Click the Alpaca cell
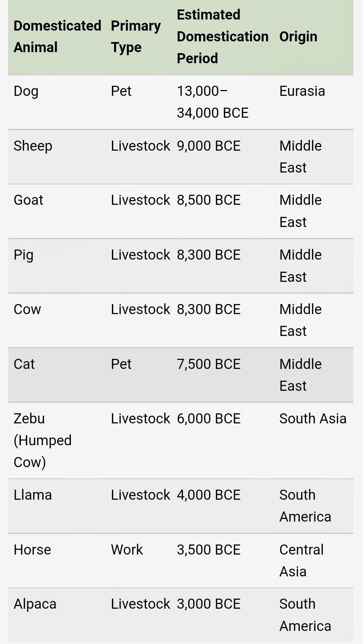Screen dimensions: 363x644 [x=35, y=604]
